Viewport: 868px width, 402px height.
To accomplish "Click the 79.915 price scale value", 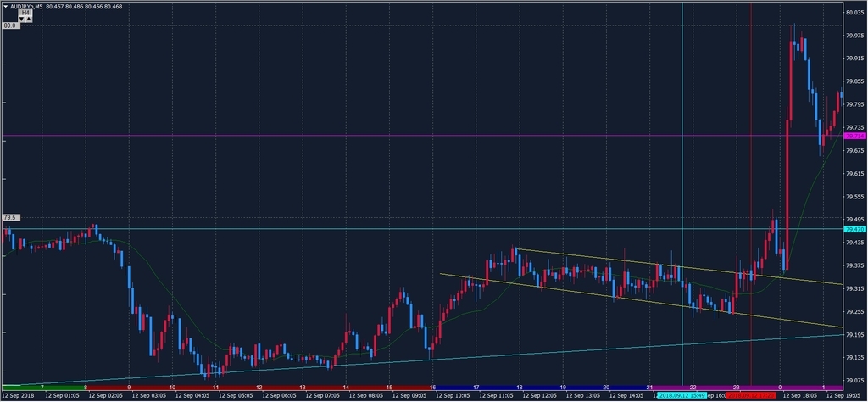I will point(856,59).
